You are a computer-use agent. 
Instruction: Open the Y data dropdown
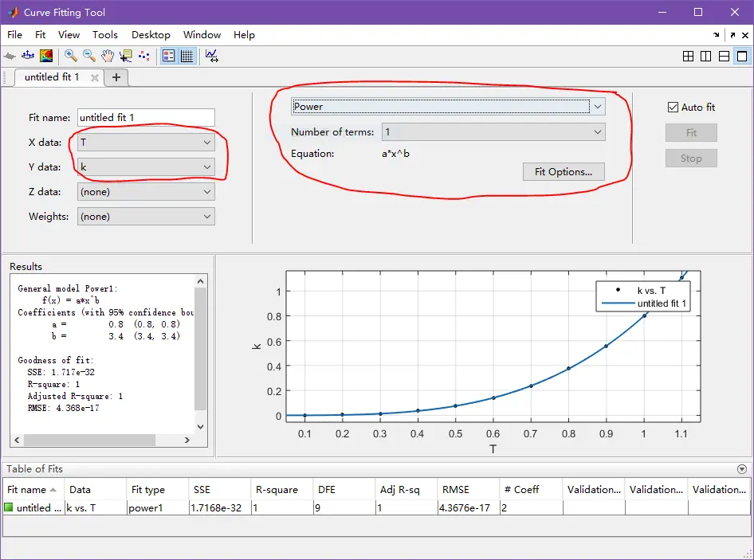[x=146, y=166]
